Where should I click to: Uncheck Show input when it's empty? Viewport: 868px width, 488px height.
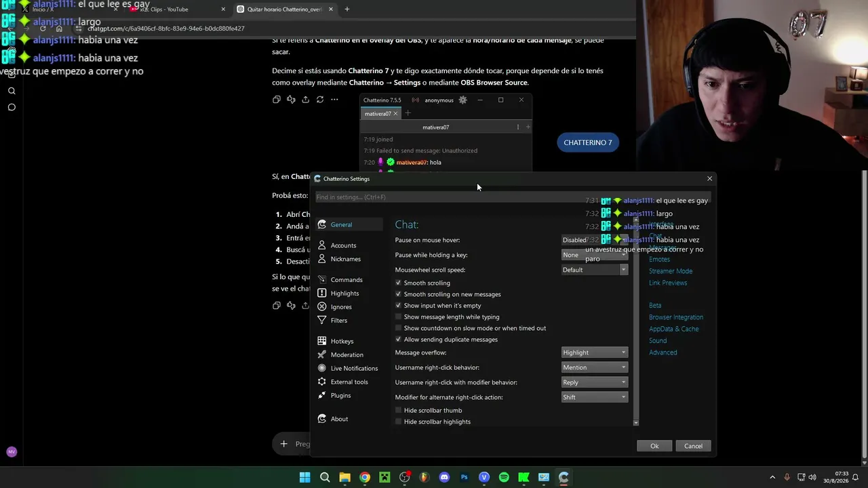399,306
